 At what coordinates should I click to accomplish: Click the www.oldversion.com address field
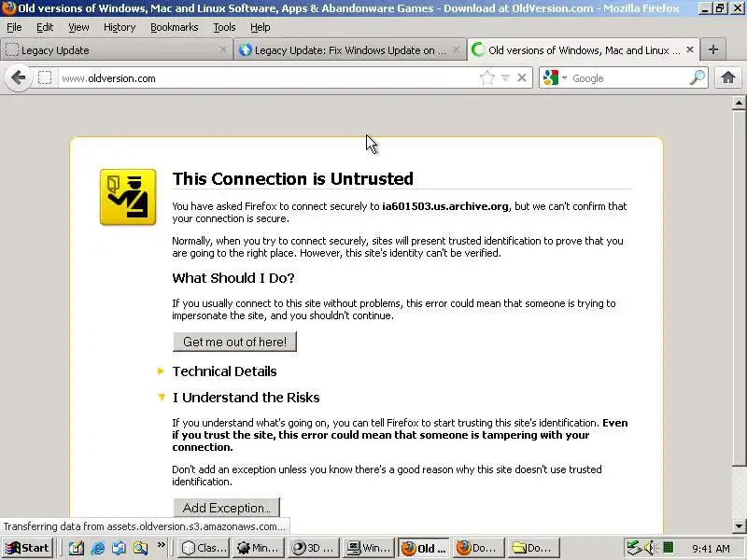[x=269, y=78]
